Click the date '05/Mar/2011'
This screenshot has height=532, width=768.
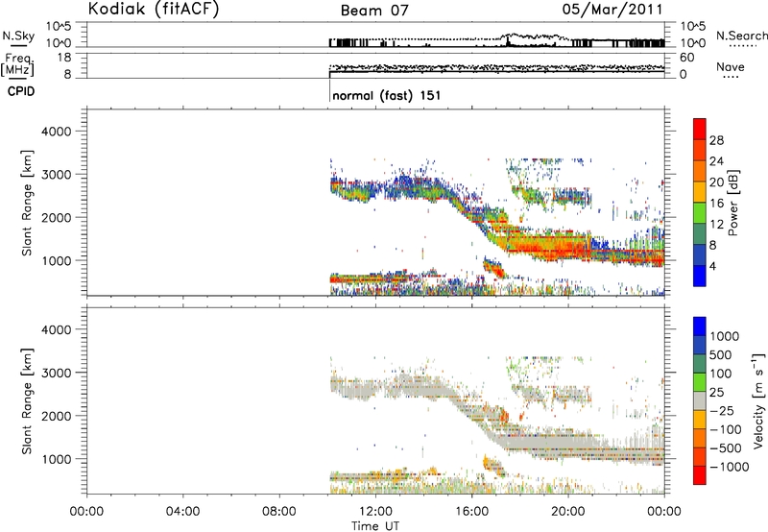(x=612, y=10)
